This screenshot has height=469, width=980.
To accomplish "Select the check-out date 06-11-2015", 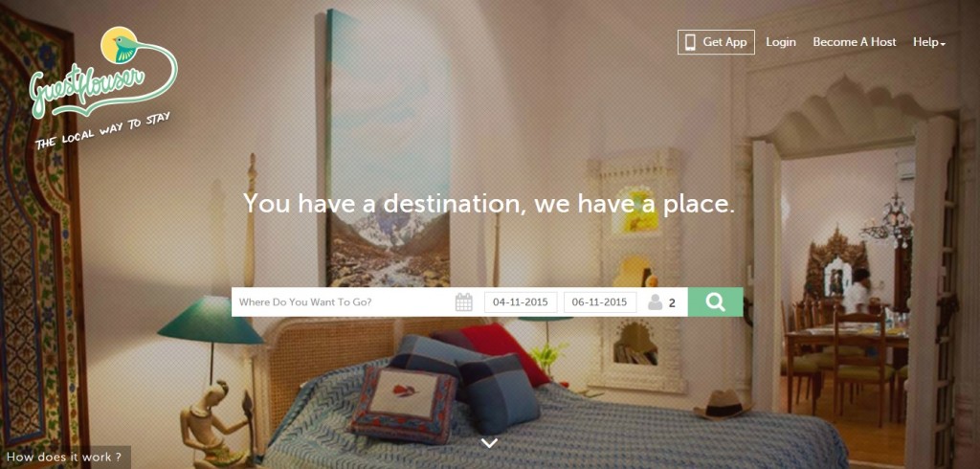I will [x=600, y=302].
